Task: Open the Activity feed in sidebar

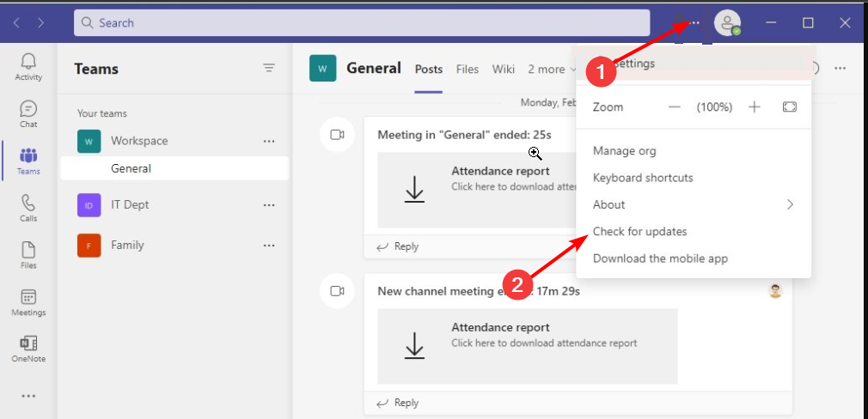Action: point(28,67)
